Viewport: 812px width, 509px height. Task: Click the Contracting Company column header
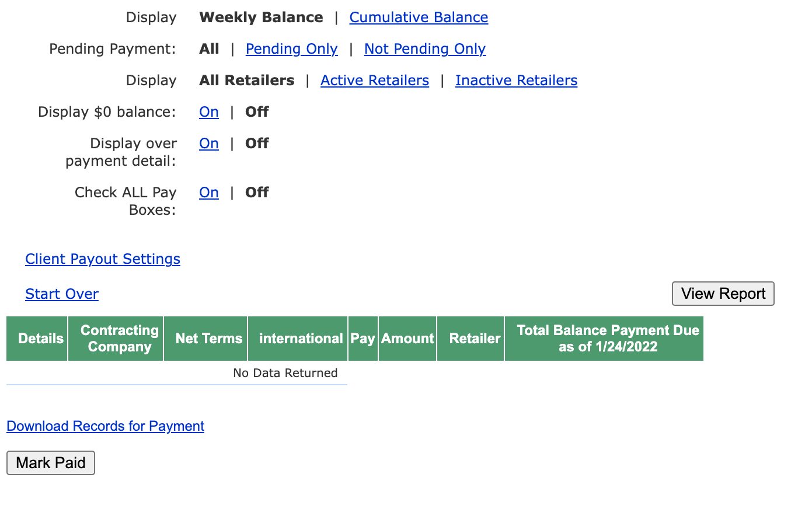tap(119, 339)
